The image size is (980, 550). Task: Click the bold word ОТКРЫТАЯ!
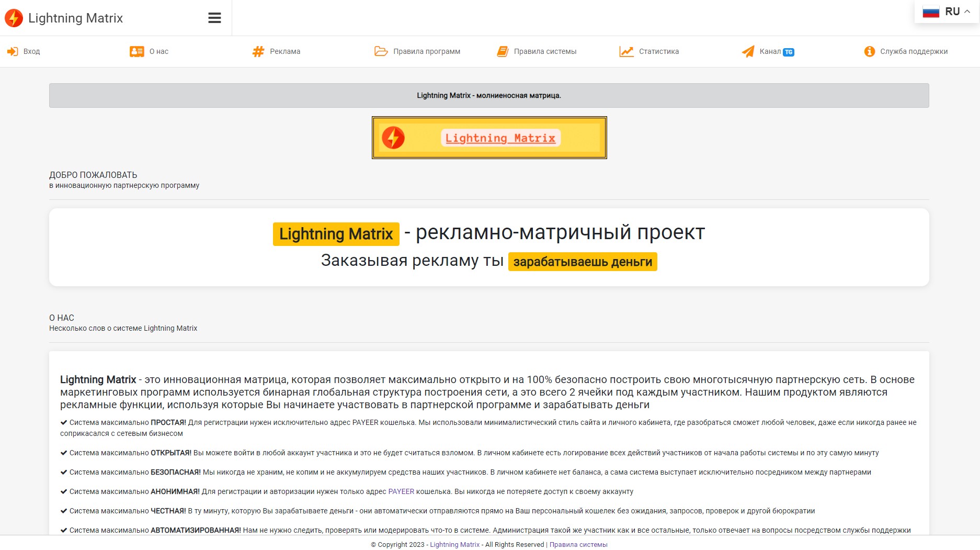tap(171, 453)
